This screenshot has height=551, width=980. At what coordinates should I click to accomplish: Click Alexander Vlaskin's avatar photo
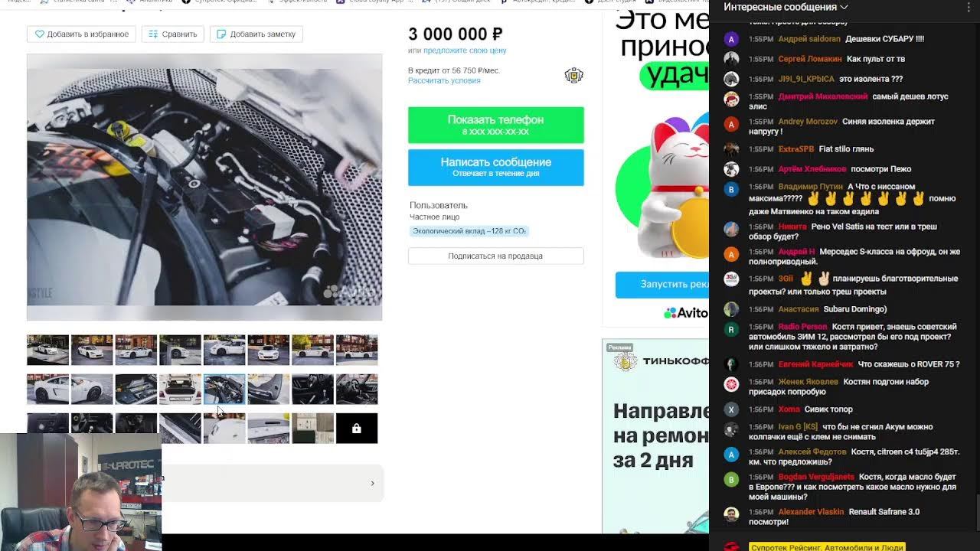tap(731, 514)
